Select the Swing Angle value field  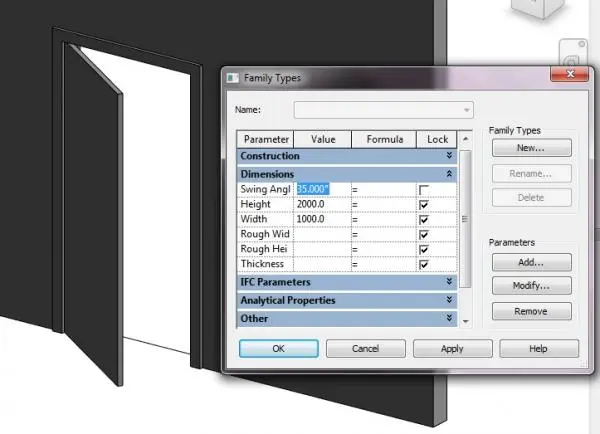(322, 189)
